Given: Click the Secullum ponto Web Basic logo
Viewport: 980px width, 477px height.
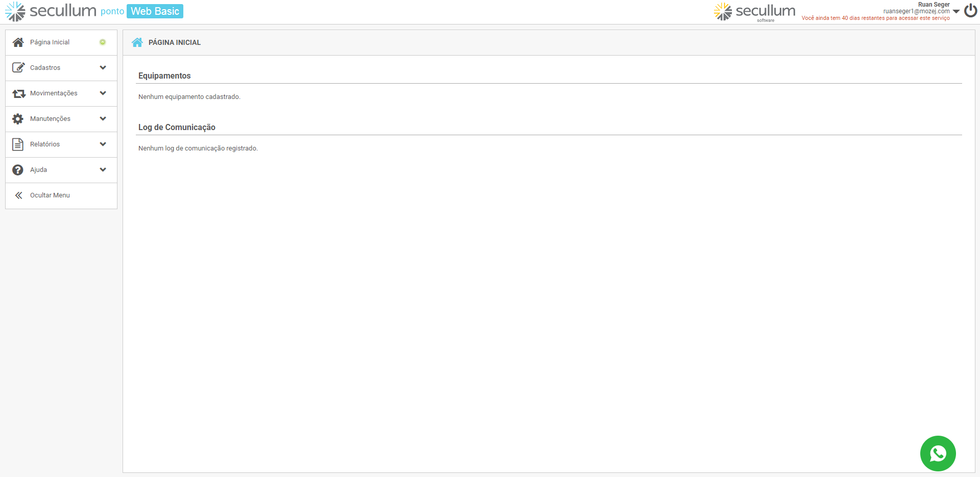Looking at the screenshot, I should click(x=94, y=11).
